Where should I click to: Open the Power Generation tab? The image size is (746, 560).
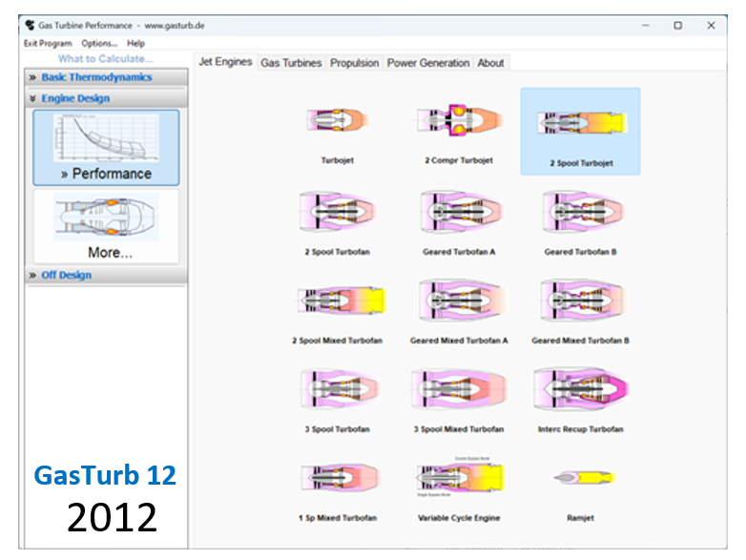point(428,63)
